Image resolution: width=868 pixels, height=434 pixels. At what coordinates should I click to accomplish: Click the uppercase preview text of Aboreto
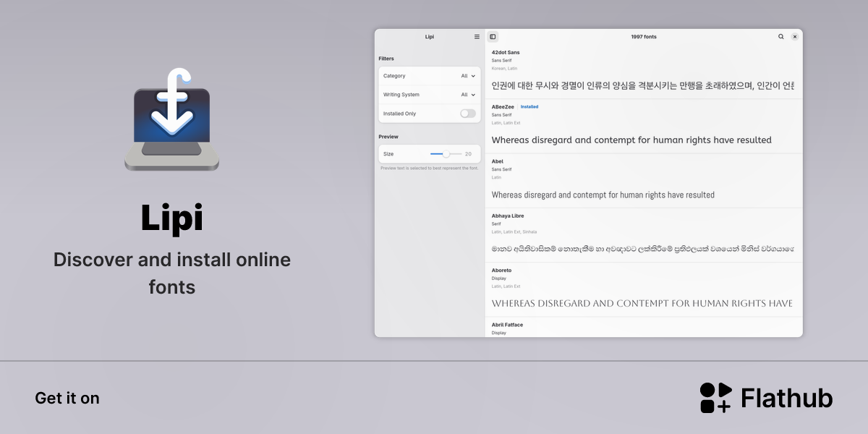pos(642,304)
